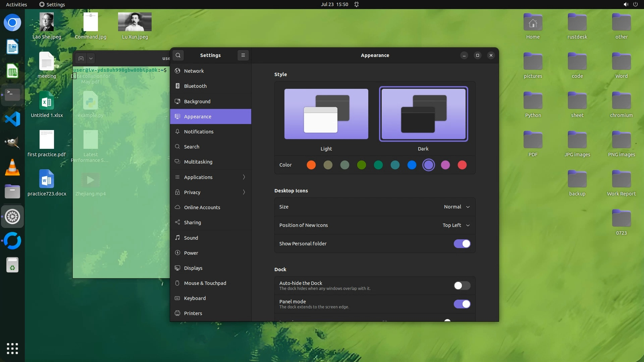644x362 pixels.
Task: Enable Auto-hide the Dock switch
Action: click(x=462, y=286)
